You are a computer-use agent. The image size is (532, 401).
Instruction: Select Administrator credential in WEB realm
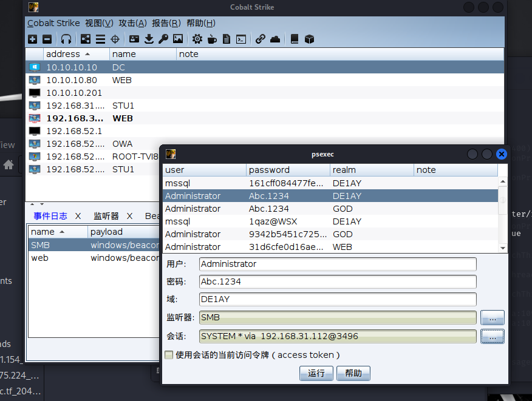tap(330, 247)
